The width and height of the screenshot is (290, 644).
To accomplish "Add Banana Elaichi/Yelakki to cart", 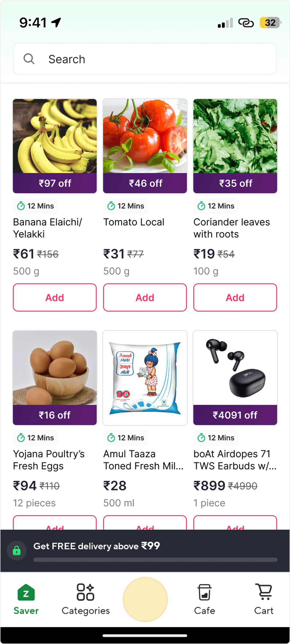I will pos(55,298).
